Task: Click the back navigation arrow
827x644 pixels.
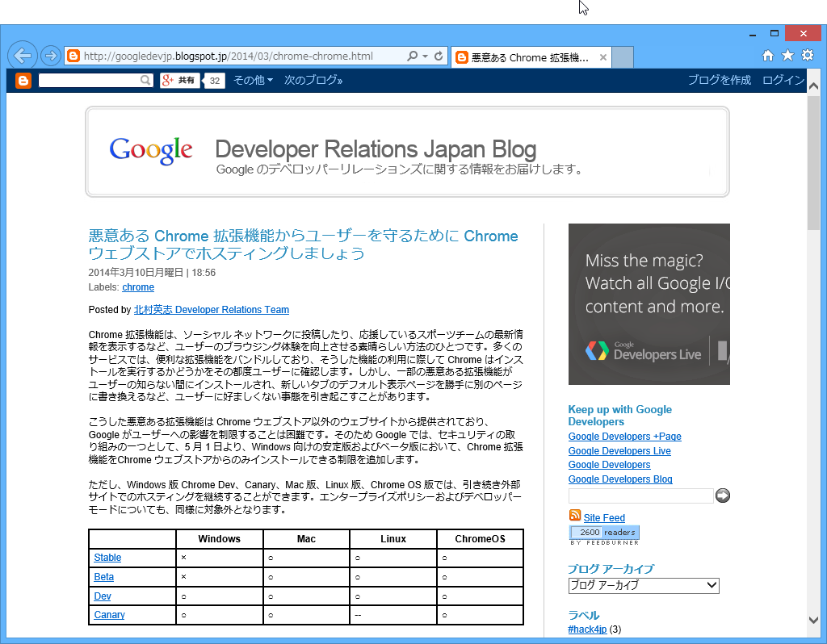Action: pos(22,55)
